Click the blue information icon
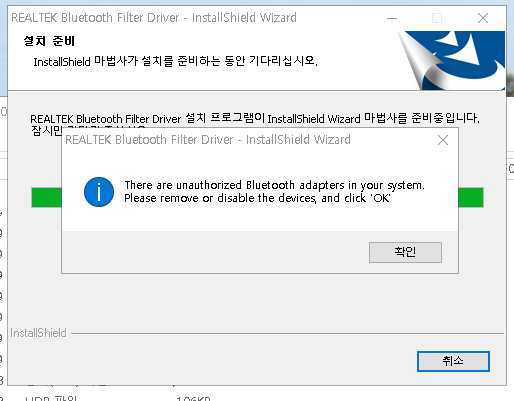Screen dimensions: 514x401 click(x=99, y=192)
